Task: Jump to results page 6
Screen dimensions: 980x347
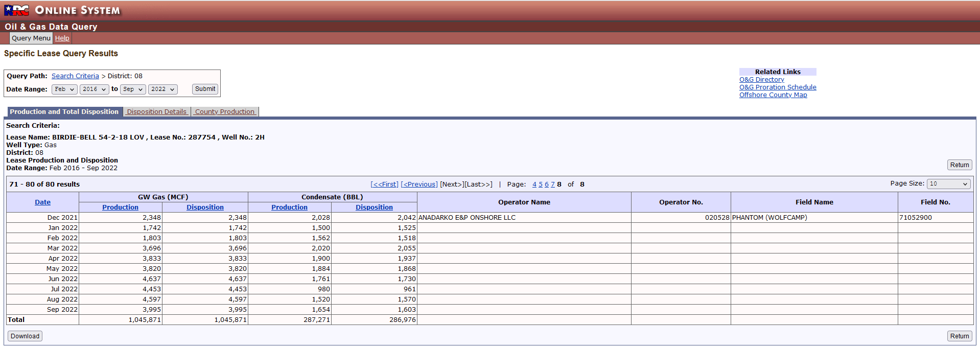Action: [x=547, y=184]
